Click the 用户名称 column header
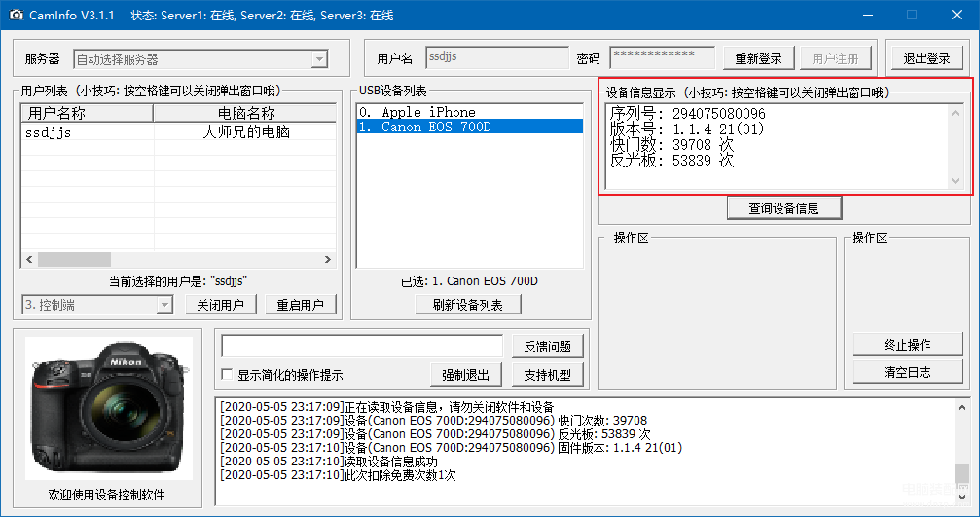The width and height of the screenshot is (980, 517). coord(88,113)
